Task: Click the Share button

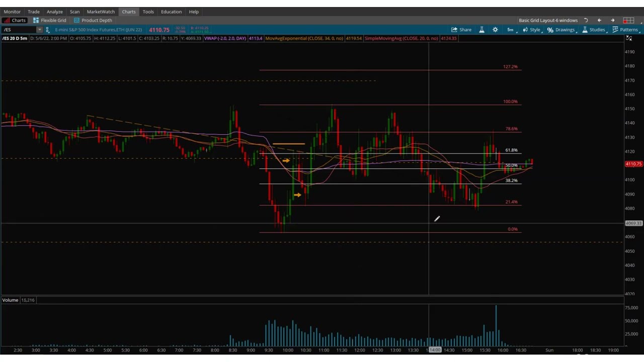Action: (x=461, y=30)
